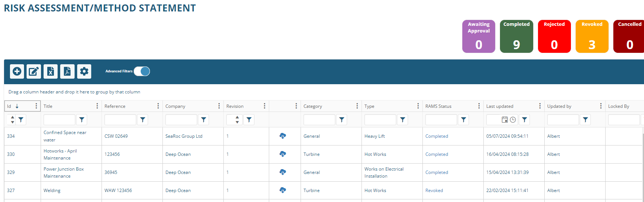The image size is (644, 202).
Task: Sort by the Category column header
Action: pos(313,106)
